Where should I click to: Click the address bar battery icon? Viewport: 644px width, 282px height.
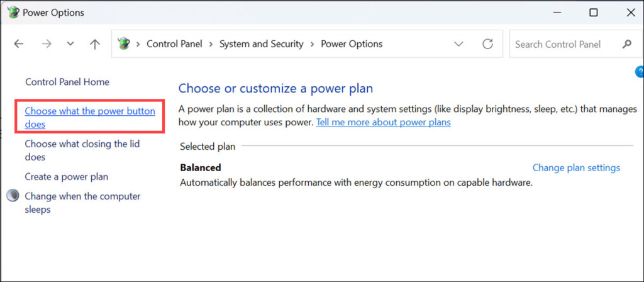point(124,44)
